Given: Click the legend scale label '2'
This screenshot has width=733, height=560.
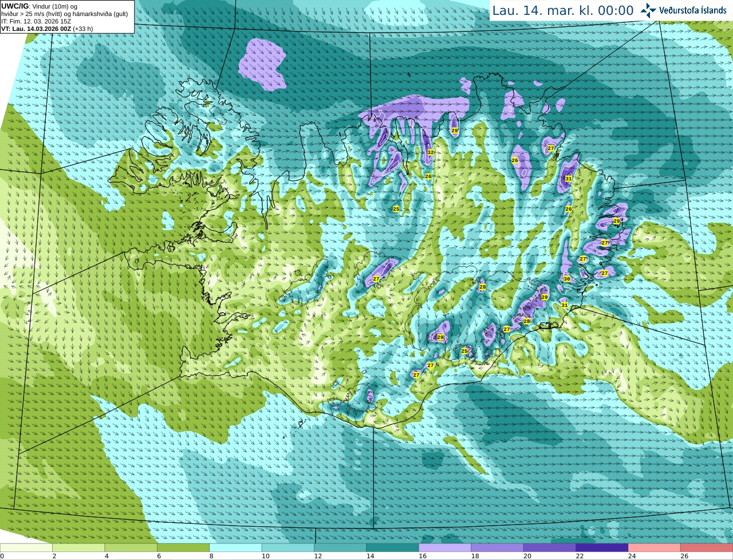Looking at the screenshot, I should (x=54, y=556).
